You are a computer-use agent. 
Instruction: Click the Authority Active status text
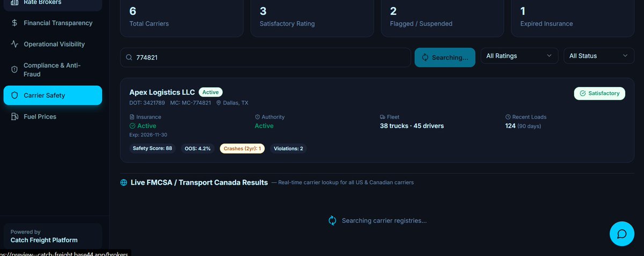[x=264, y=126]
